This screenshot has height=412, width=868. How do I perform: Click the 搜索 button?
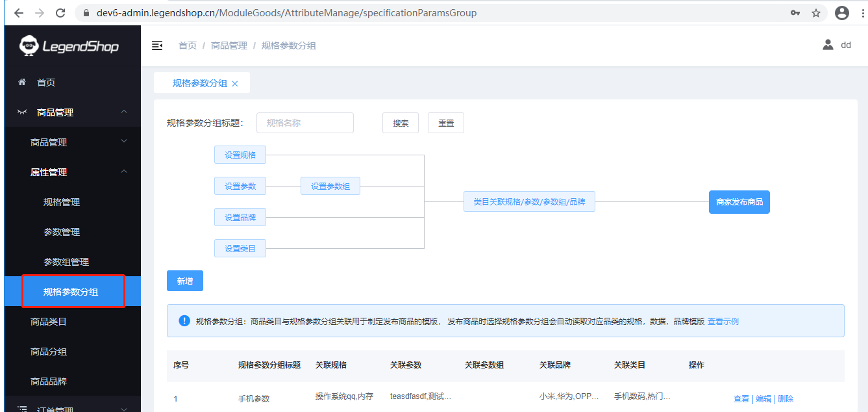(x=401, y=123)
